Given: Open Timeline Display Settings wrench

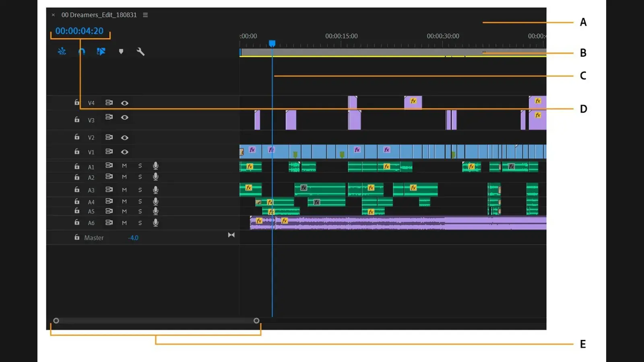Looking at the screenshot, I should 140,51.
